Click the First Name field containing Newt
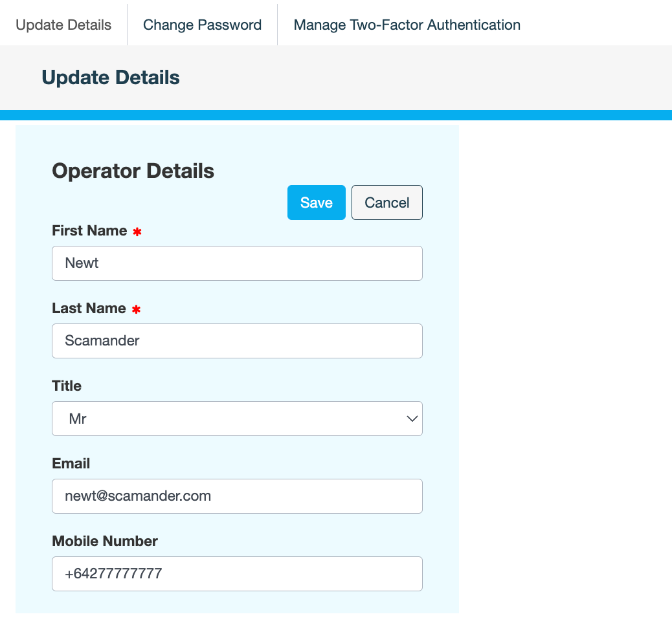 (237, 263)
